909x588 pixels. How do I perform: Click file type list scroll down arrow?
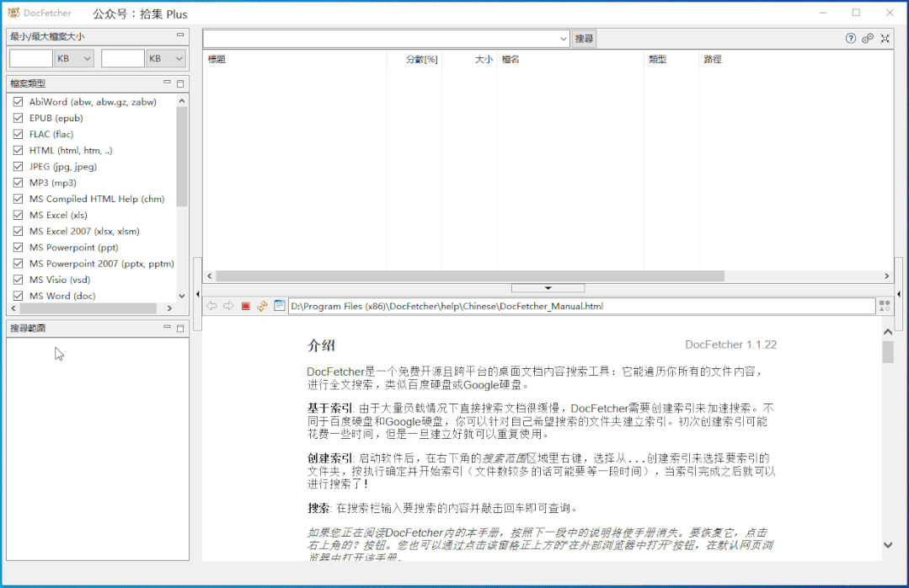click(182, 296)
